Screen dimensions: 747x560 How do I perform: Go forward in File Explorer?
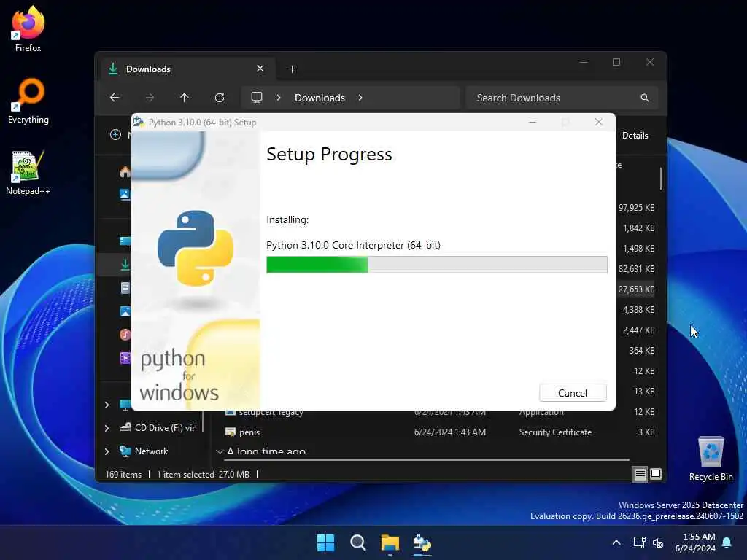point(150,98)
